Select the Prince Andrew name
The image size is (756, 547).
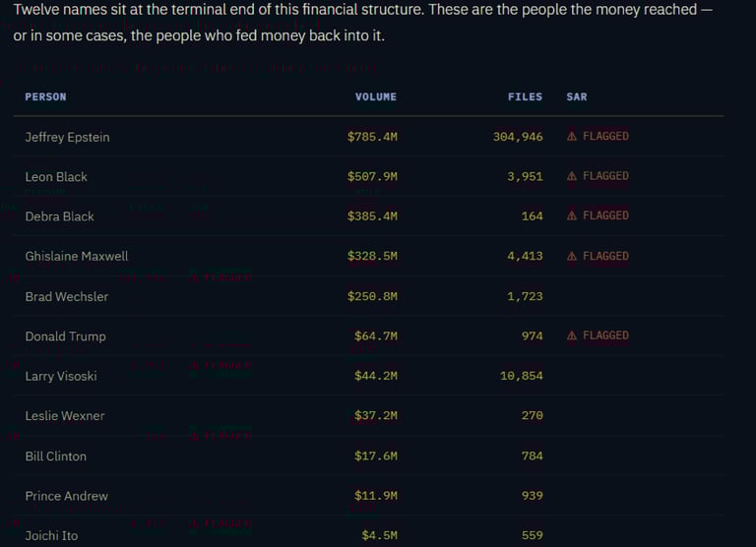click(66, 496)
